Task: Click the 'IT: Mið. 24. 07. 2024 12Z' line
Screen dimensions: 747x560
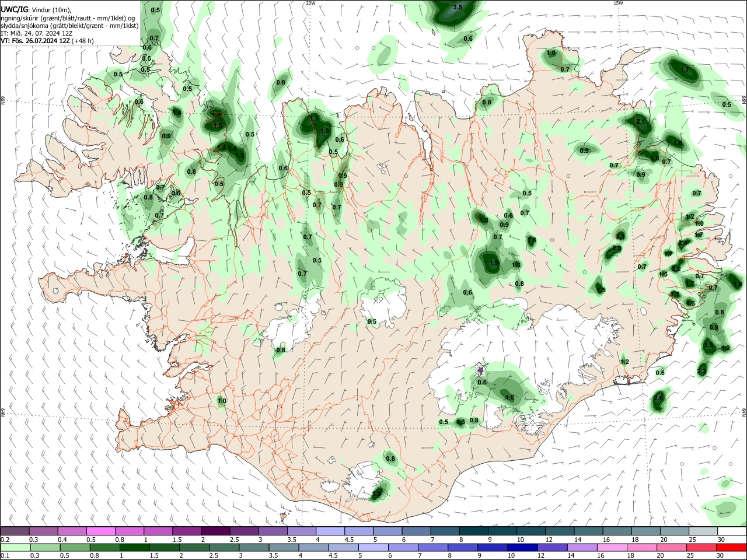Action: click(x=36, y=33)
